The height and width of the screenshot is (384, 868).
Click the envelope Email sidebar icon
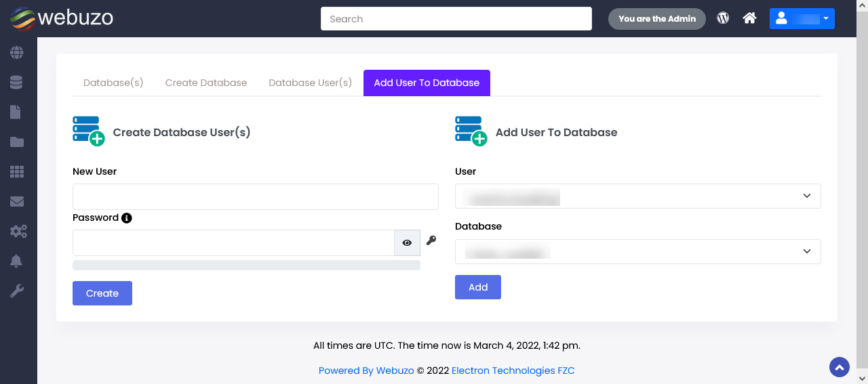(x=17, y=201)
